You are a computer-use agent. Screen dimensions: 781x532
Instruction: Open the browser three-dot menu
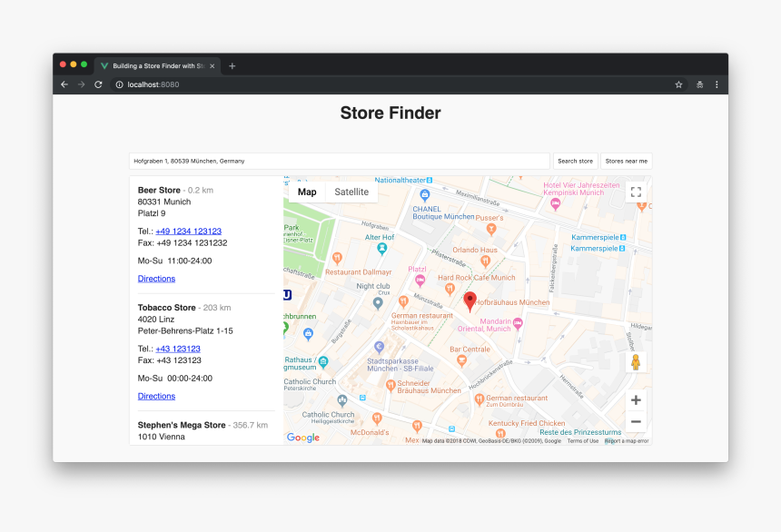pos(717,84)
